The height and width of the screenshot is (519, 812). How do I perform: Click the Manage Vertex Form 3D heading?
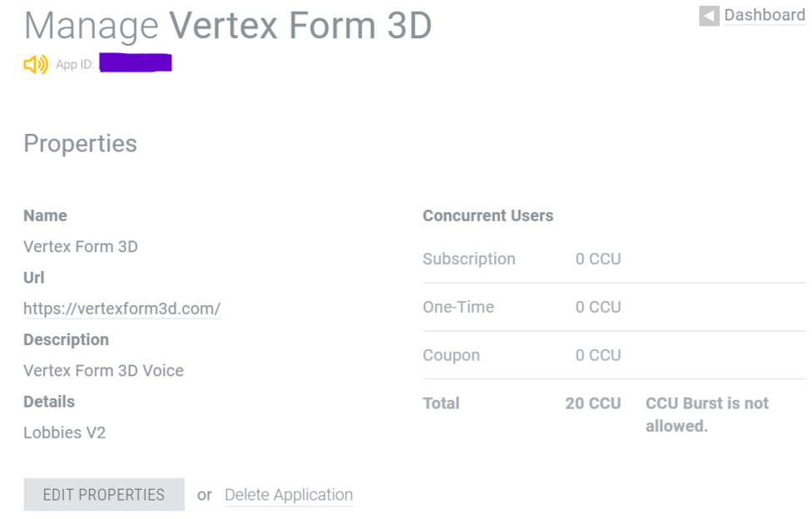[228, 25]
